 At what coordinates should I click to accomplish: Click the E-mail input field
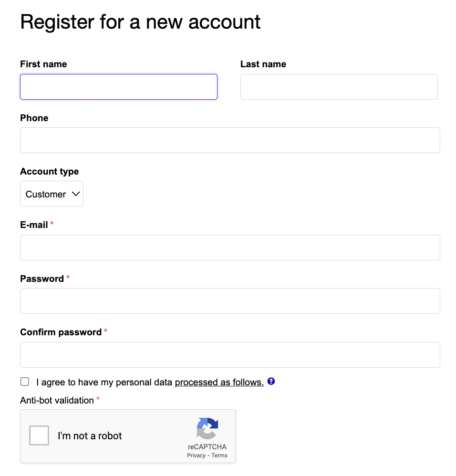coord(230,248)
